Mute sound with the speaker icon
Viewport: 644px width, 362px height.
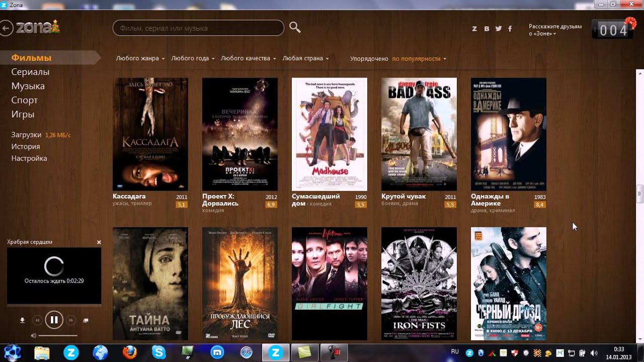(33, 335)
